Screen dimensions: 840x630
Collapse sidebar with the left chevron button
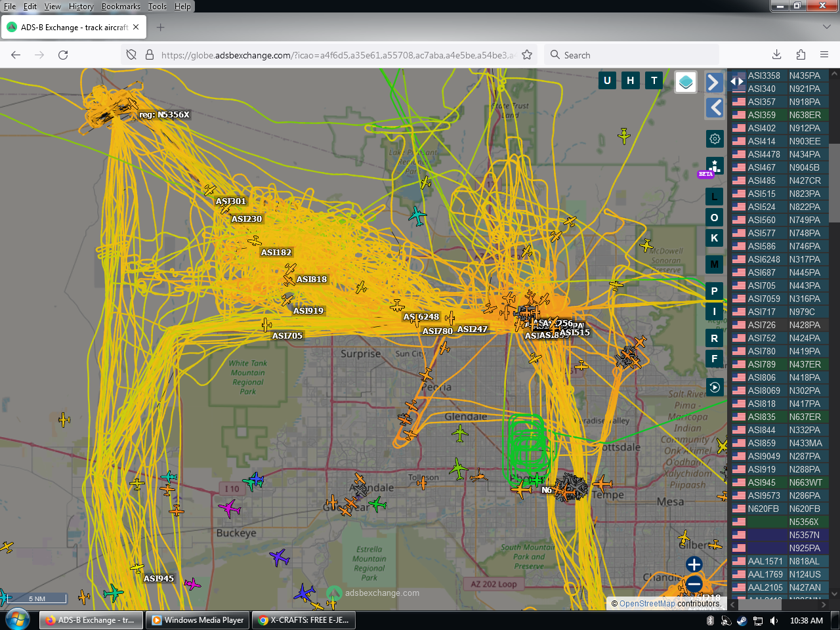coord(714,107)
